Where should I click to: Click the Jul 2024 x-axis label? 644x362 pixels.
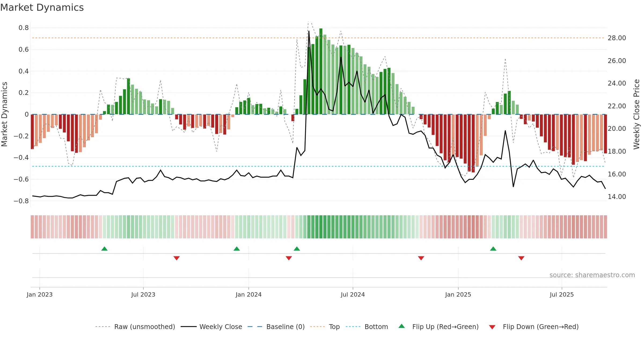coord(353,294)
